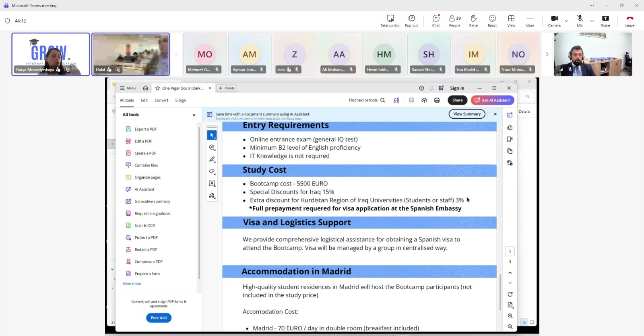Expand the Mic options dropdown arrow
This screenshot has height=336, width=644.
pyautogui.click(x=592, y=21)
